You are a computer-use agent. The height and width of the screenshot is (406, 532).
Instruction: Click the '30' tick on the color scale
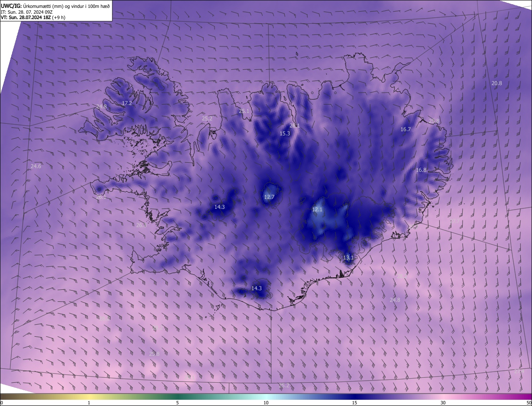(x=443, y=403)
